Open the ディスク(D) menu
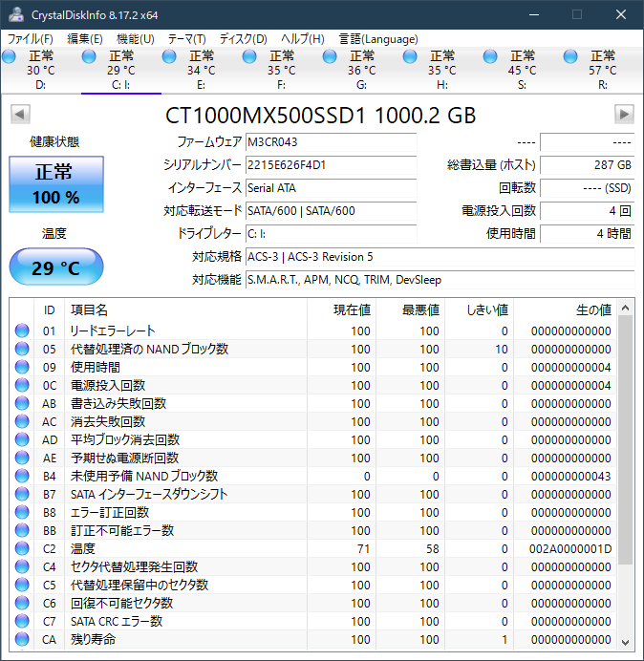 click(x=243, y=39)
